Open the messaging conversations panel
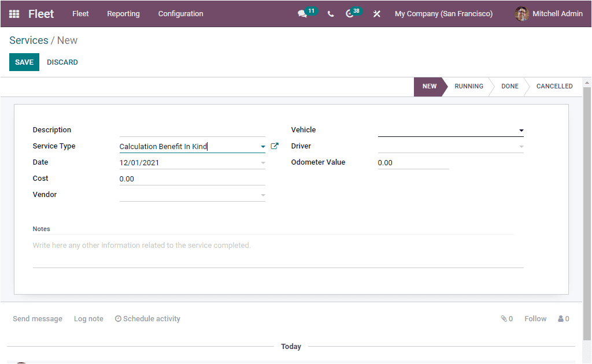 303,14
